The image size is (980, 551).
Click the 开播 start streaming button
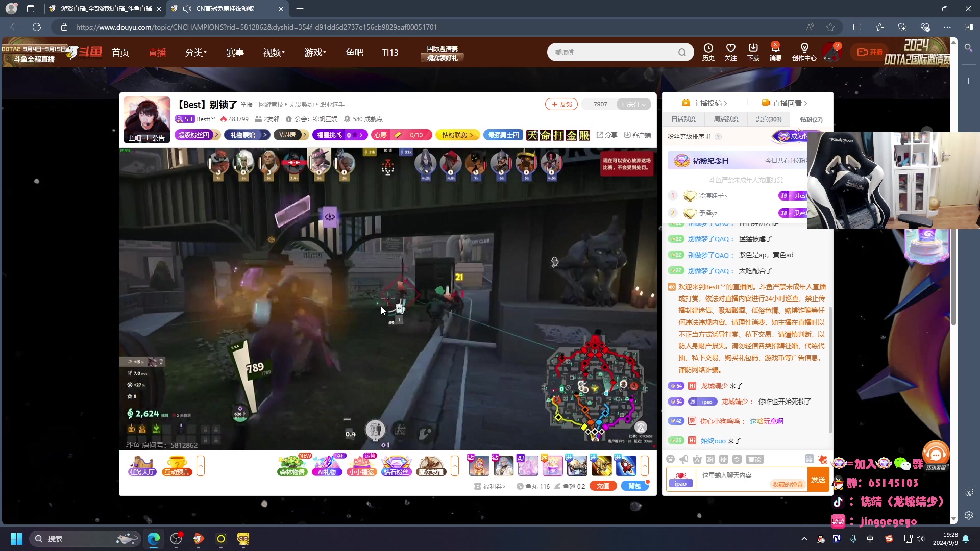(x=870, y=52)
